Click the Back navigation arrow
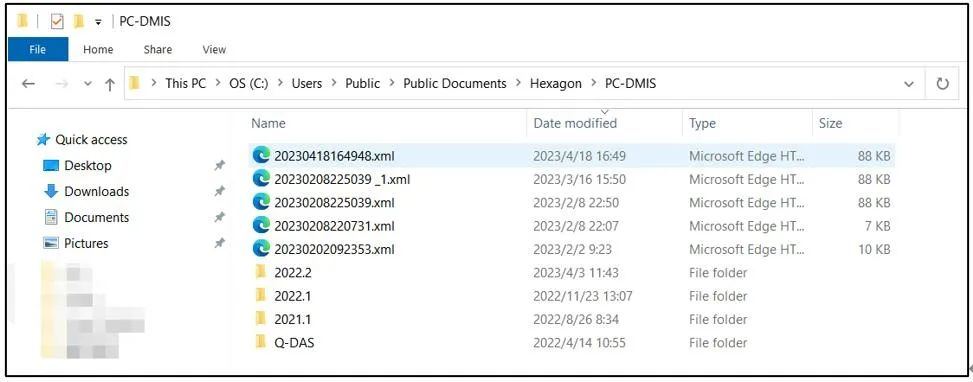 [x=28, y=84]
